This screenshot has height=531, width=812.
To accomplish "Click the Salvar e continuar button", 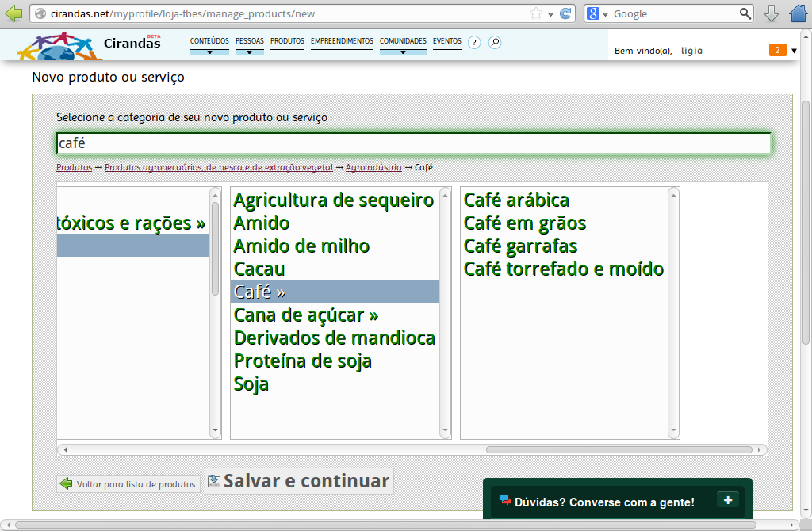I will [299, 481].
